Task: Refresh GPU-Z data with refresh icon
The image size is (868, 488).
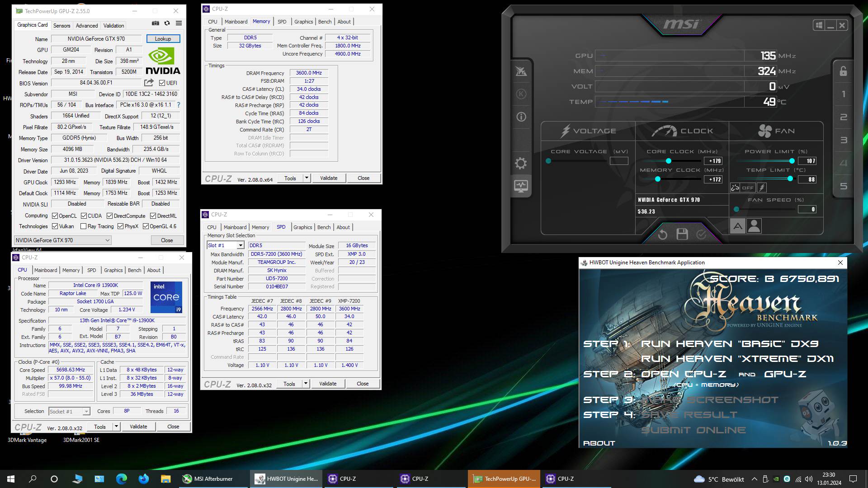Action: [167, 23]
